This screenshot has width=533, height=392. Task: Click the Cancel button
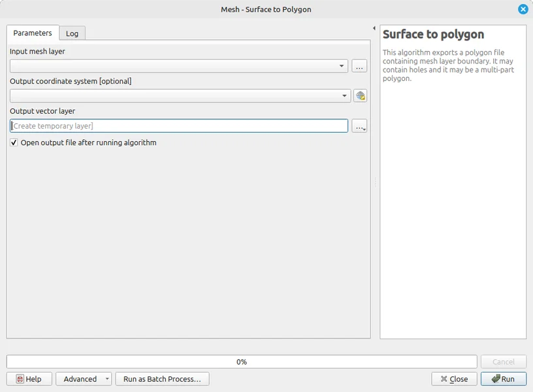pos(503,361)
